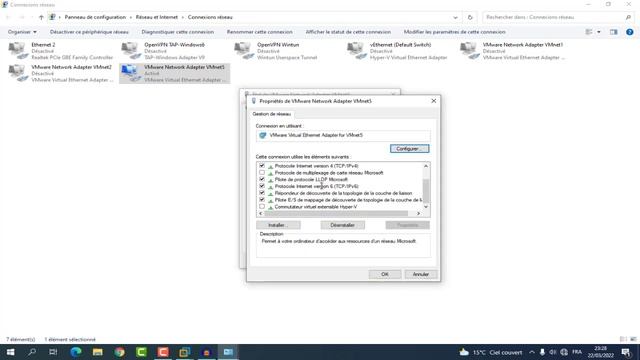Screen dimensions: 640x360
Task: Click the help question mark icon
Action: pyautogui.click(x=629, y=32)
